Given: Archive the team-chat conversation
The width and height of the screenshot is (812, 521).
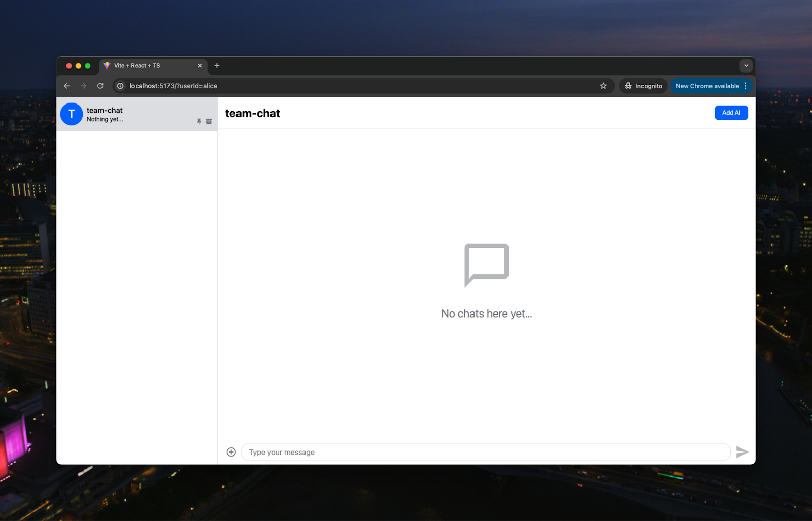Looking at the screenshot, I should point(209,121).
